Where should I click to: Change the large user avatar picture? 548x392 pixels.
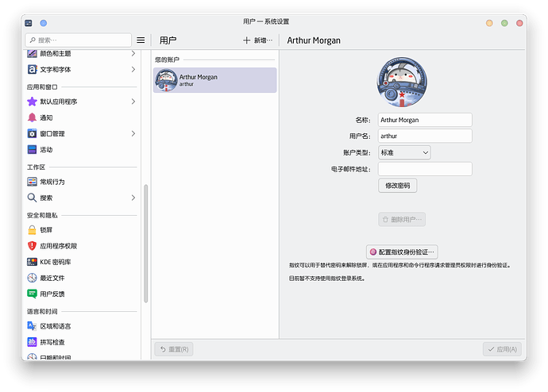[x=402, y=83]
